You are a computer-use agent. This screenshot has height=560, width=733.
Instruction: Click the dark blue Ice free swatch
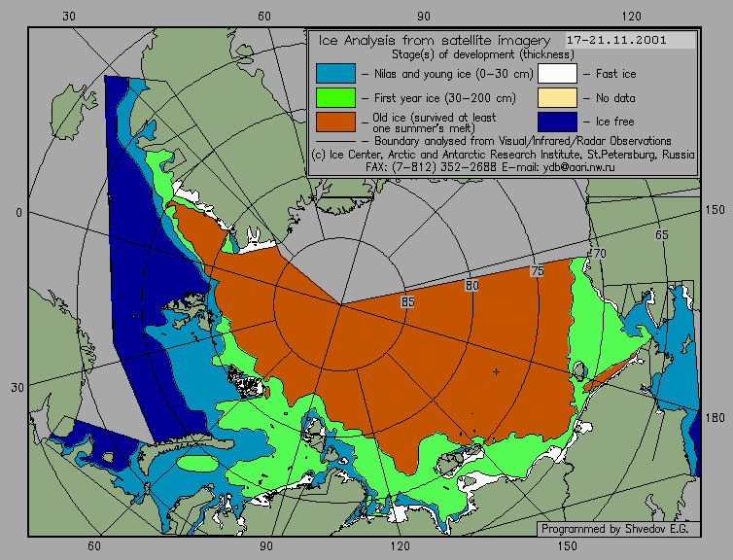[x=557, y=122]
